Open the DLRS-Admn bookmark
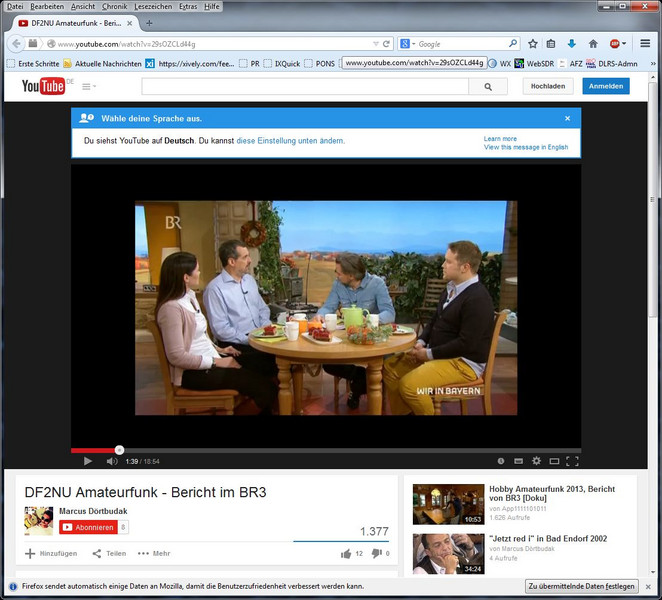The height and width of the screenshot is (600, 662). [x=612, y=64]
